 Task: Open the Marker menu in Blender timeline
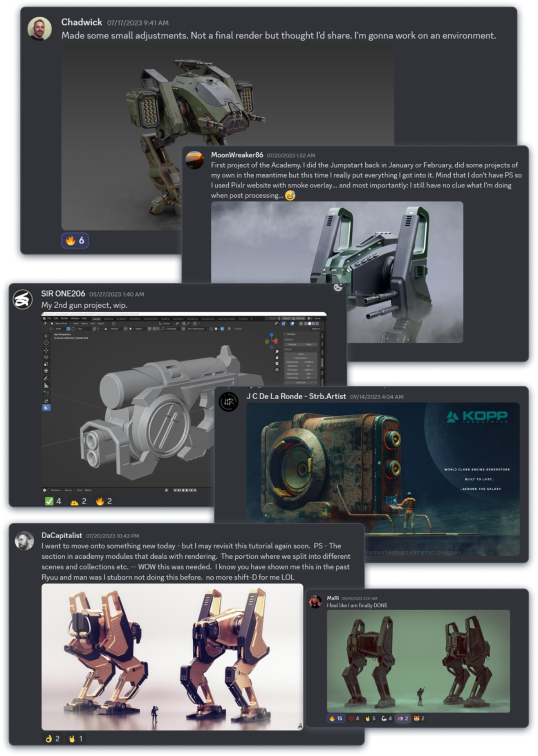coord(88,490)
